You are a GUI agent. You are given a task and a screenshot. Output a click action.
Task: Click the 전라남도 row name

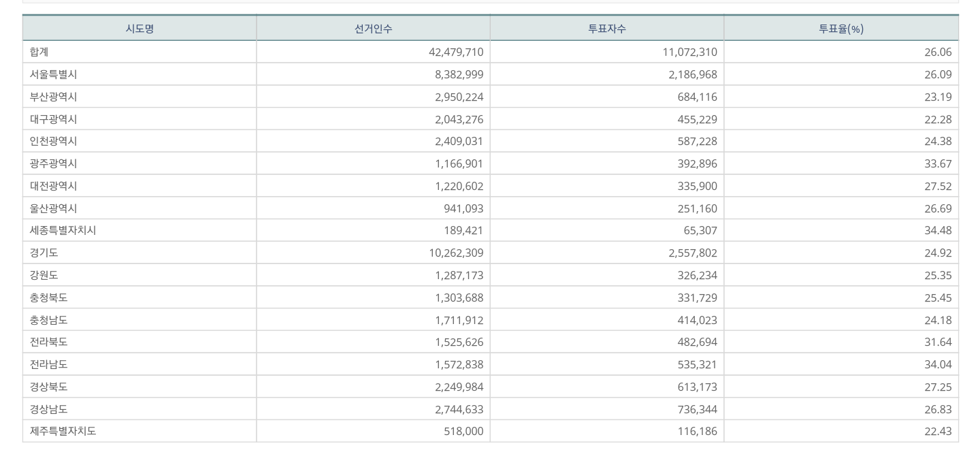click(x=48, y=364)
